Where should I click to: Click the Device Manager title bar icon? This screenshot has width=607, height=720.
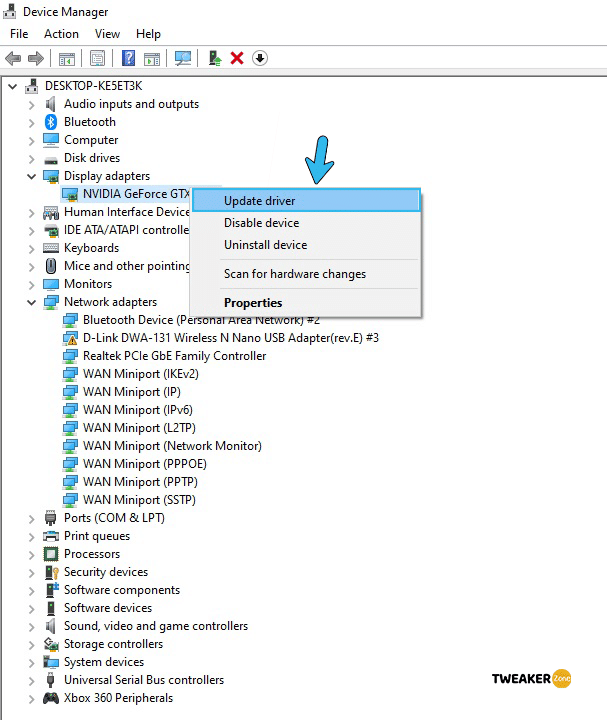(9, 11)
